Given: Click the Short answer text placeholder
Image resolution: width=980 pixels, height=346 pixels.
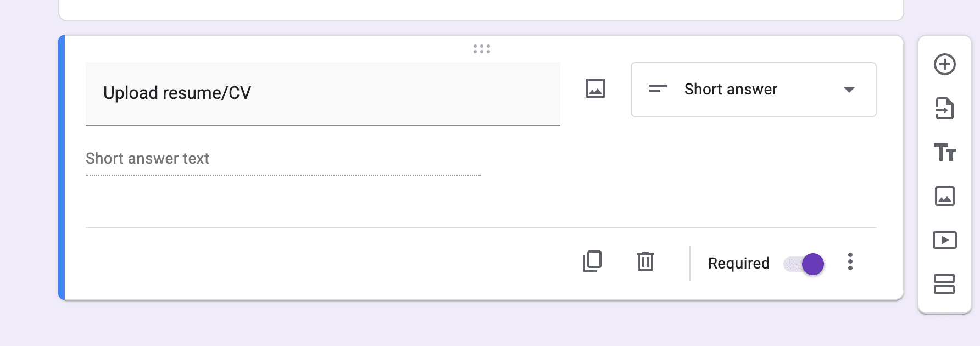Looking at the screenshot, I should [147, 159].
